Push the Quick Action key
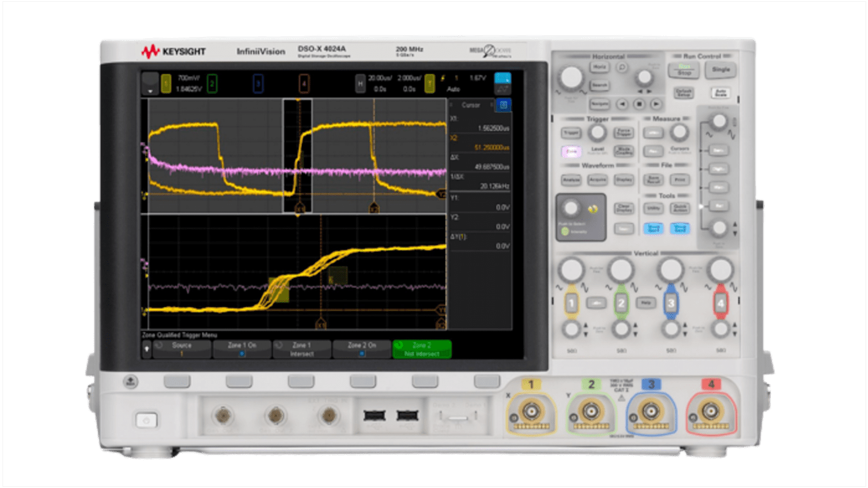Image resolution: width=868 pixels, height=488 pixels. pyautogui.click(x=680, y=209)
